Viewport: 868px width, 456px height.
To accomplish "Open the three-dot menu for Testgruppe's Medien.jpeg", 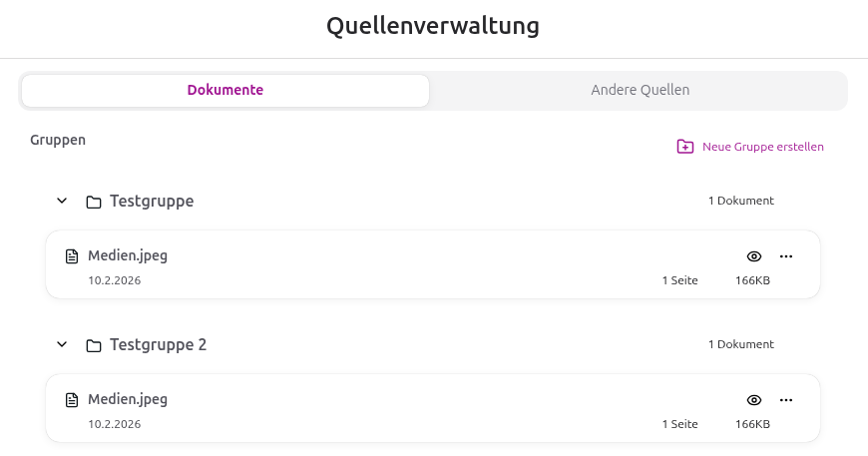I will [786, 256].
